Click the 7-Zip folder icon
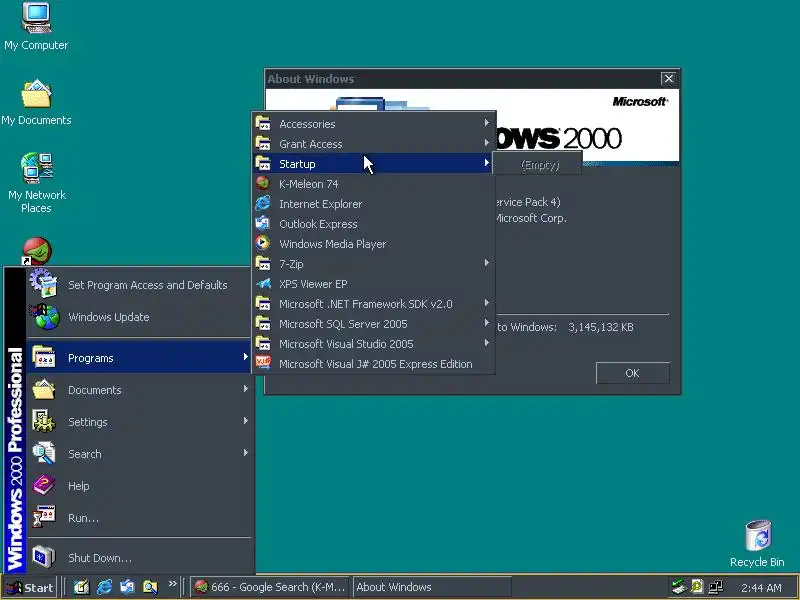Image resolution: width=800 pixels, height=600 pixels. tap(263, 263)
